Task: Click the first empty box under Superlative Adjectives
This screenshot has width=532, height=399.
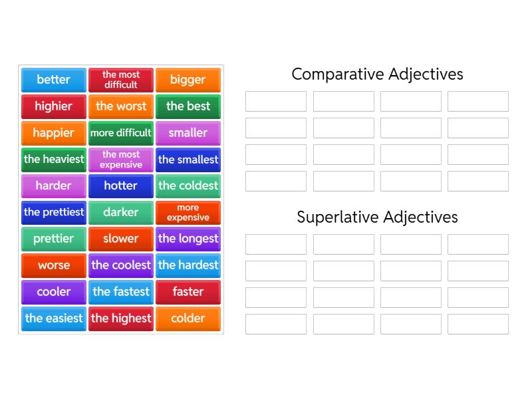Action: point(275,244)
